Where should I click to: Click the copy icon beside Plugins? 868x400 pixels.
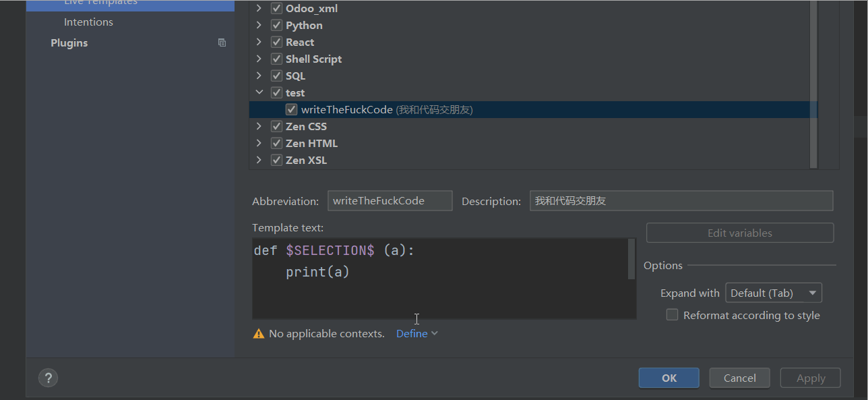(x=222, y=42)
